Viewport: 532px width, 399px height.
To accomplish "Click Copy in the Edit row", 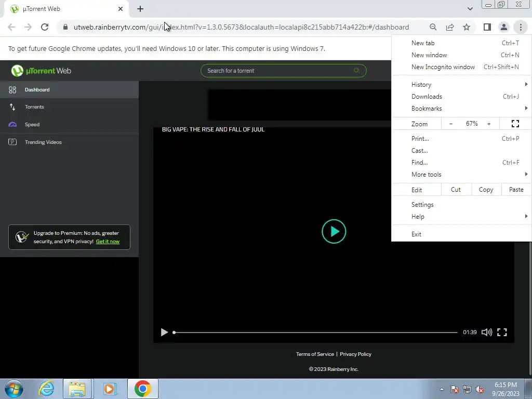I will click(486, 190).
